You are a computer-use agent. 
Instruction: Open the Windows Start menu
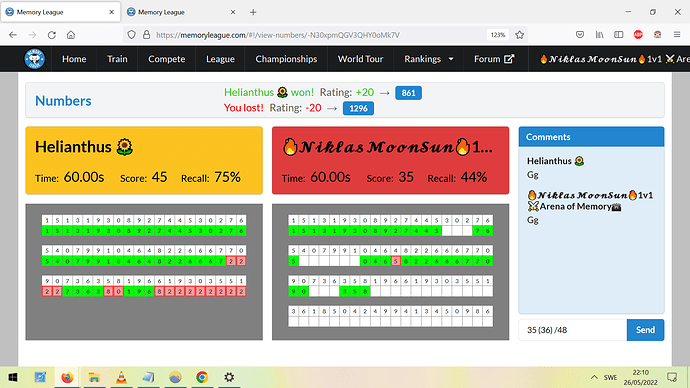[x=13, y=377]
